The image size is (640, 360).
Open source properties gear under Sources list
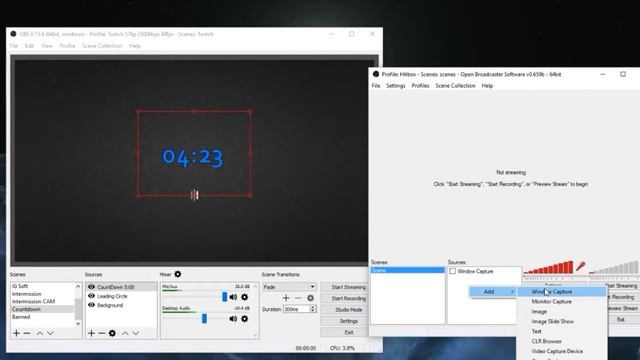pos(112,333)
